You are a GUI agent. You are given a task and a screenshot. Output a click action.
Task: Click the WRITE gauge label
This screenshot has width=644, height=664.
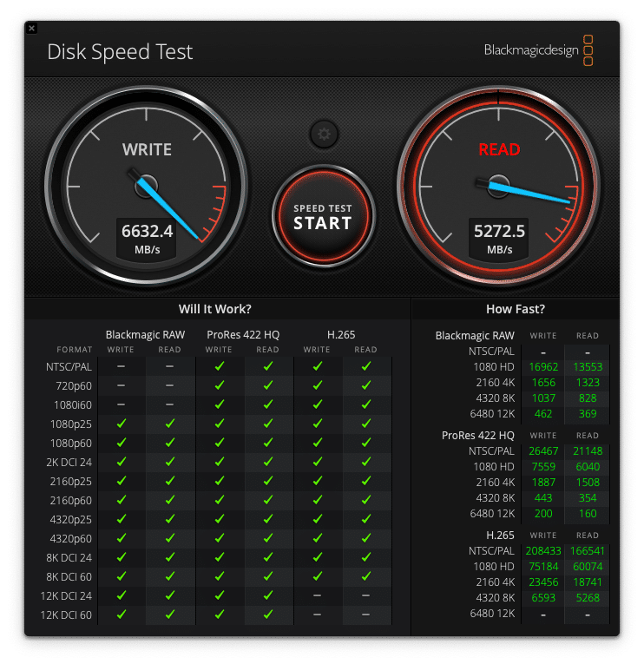click(147, 149)
